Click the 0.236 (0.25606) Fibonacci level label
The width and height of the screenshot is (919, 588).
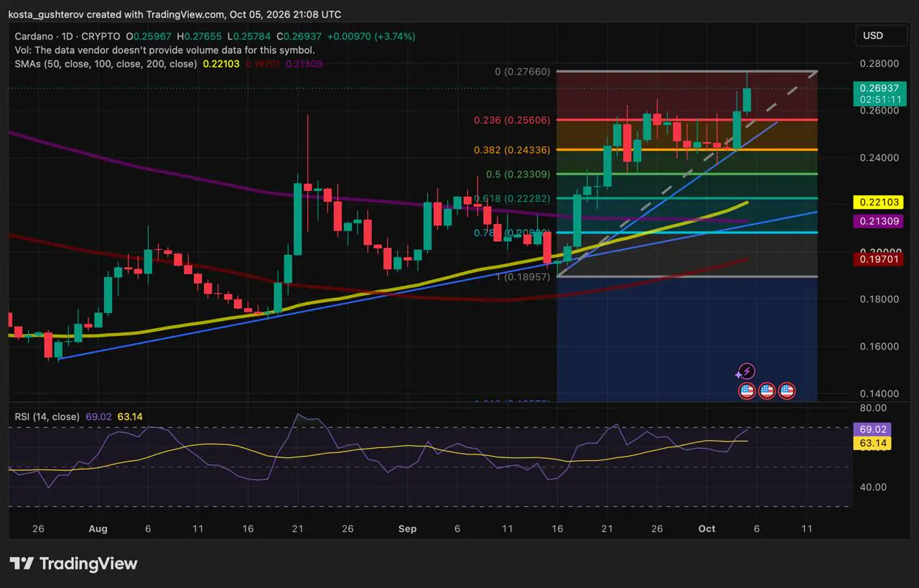click(512, 120)
